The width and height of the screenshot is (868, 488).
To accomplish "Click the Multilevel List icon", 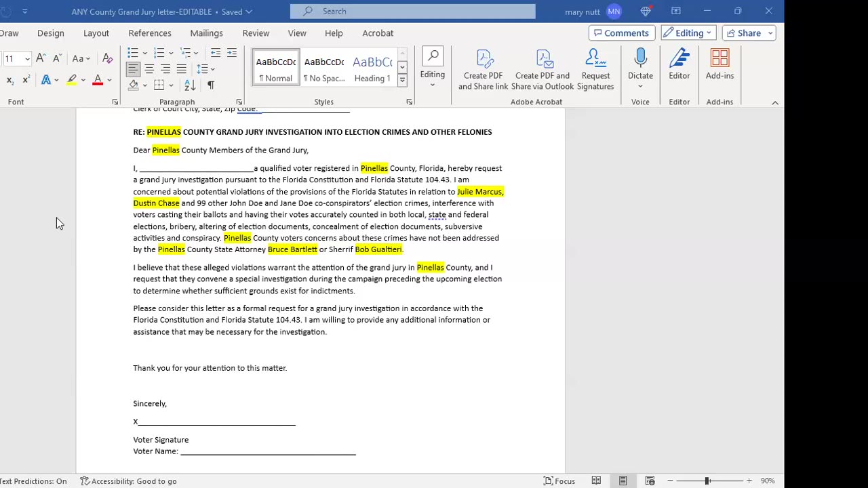I will click(184, 53).
